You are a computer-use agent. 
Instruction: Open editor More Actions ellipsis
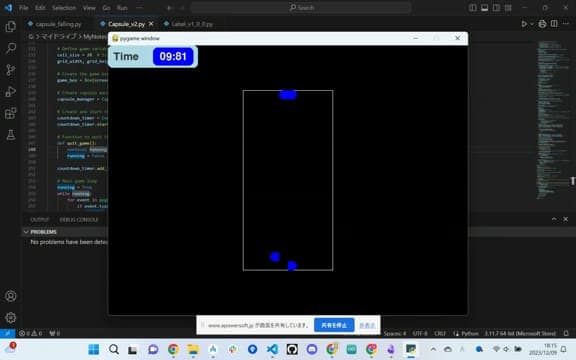(566, 24)
